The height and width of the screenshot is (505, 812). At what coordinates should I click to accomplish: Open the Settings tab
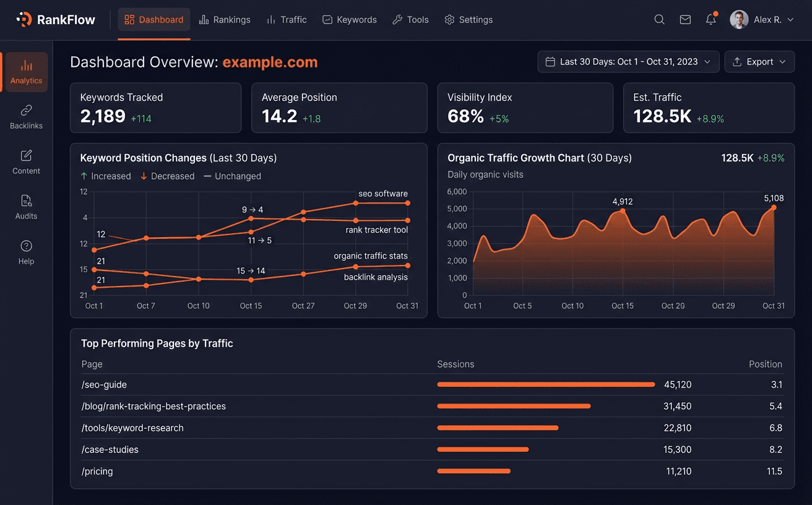point(469,20)
